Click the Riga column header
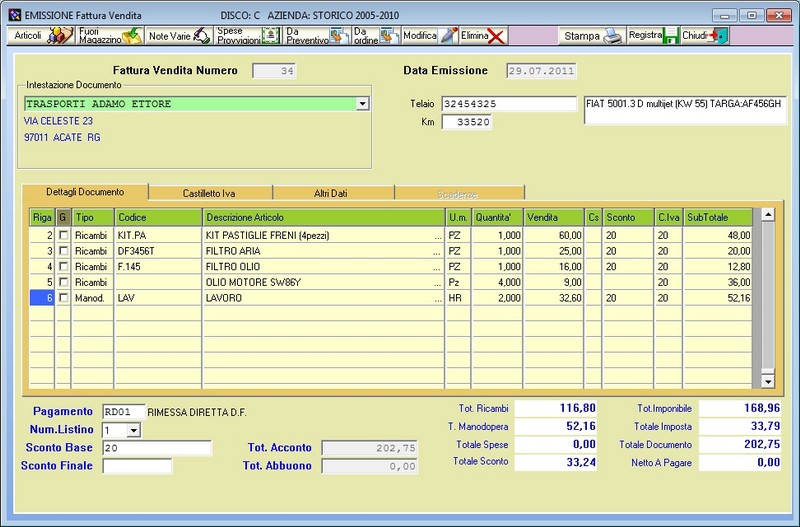The image size is (800, 527). (x=42, y=217)
